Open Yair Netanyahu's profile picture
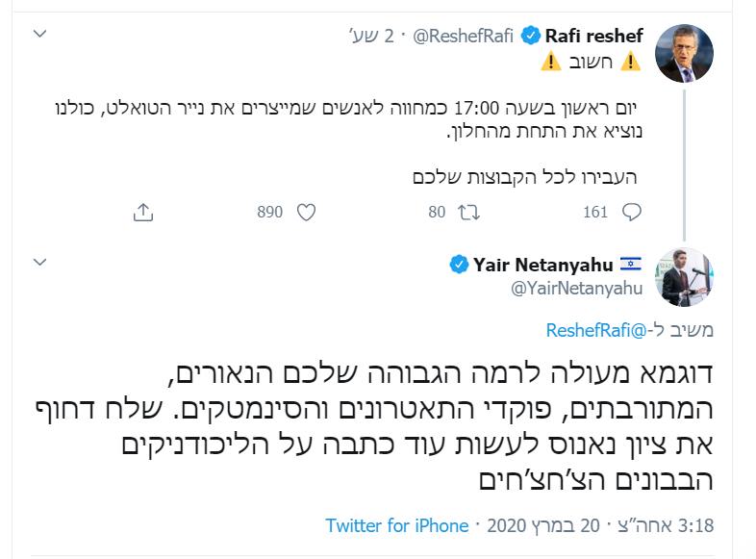This screenshot has height=559, width=756. point(684,277)
